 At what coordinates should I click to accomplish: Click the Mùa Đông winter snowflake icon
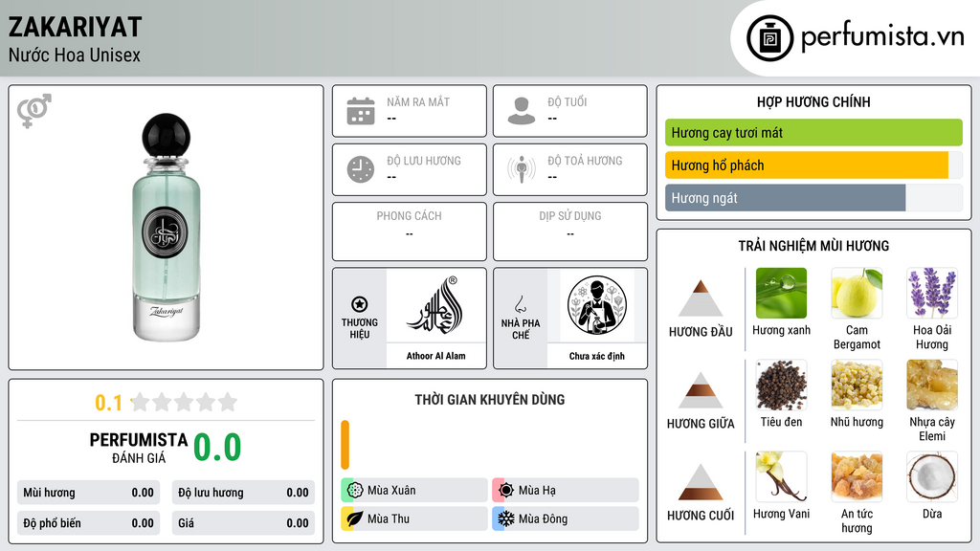[x=506, y=518]
